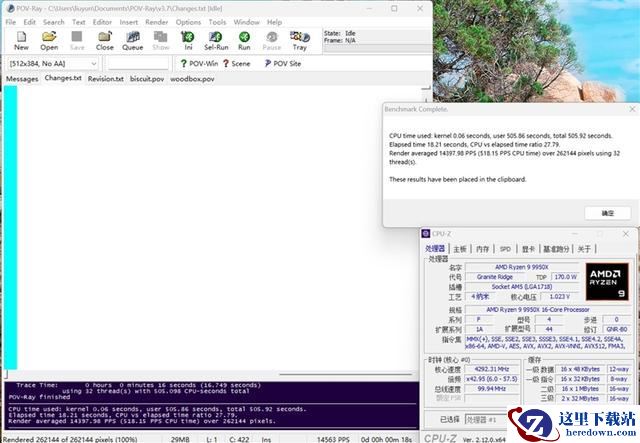
Task: Click the 14563 PPS status bar entry
Action: tap(333, 439)
